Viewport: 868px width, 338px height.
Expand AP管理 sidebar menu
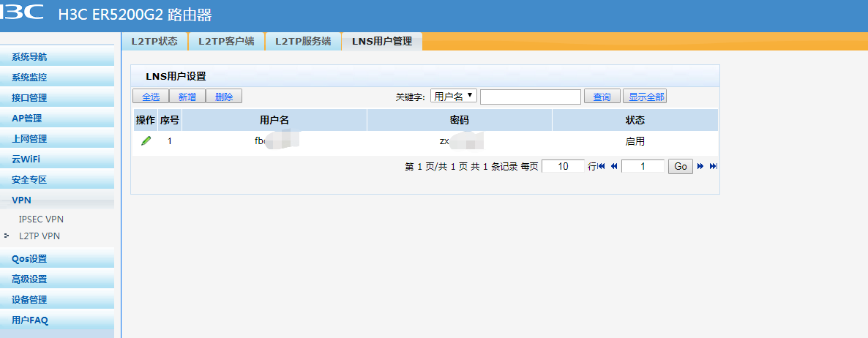tap(57, 118)
